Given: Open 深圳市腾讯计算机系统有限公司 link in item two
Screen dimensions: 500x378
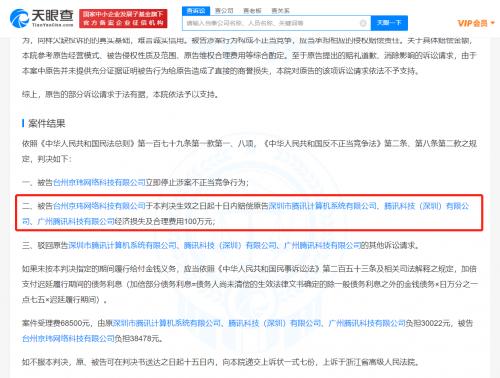Looking at the screenshot, I should [x=322, y=206].
